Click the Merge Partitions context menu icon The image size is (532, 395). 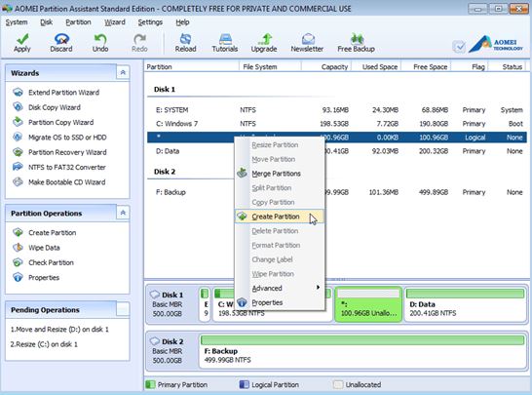tap(242, 174)
